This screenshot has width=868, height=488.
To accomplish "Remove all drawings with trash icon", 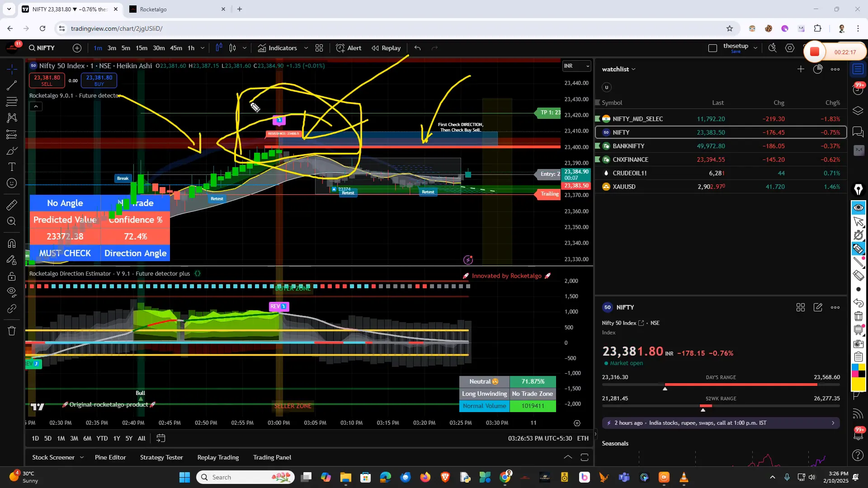I will pyautogui.click(x=12, y=331).
